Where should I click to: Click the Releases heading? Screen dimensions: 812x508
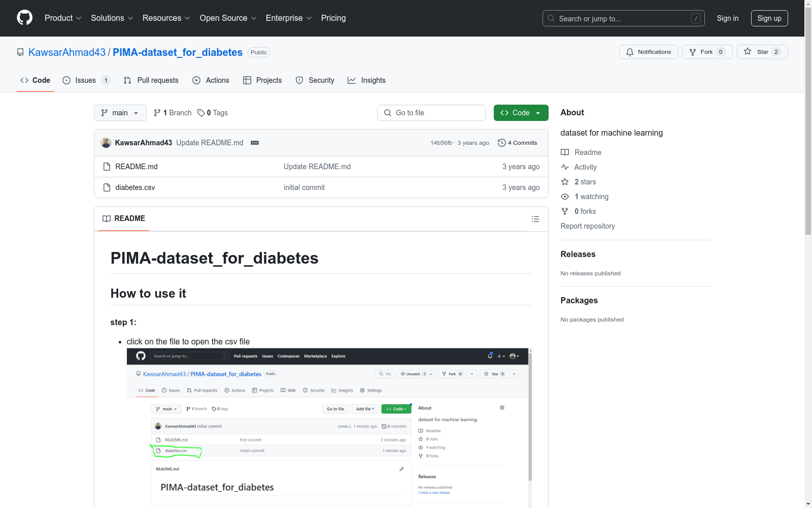click(578, 255)
